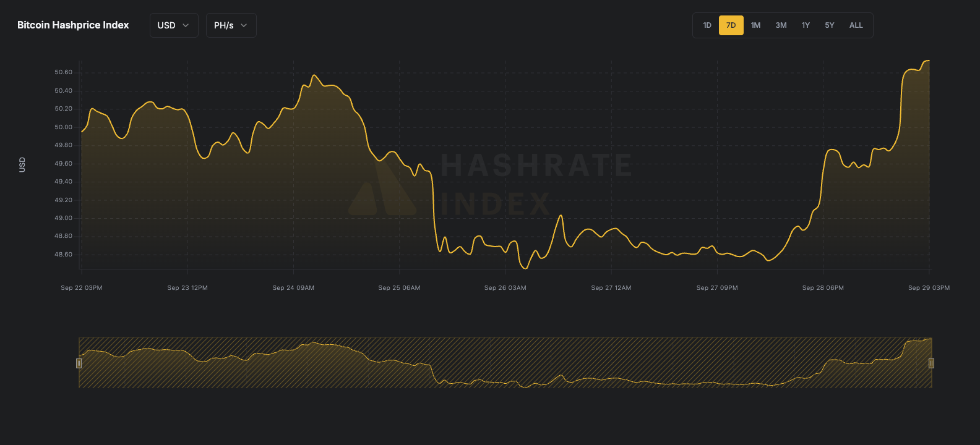Switch chart to 1M range

(755, 25)
